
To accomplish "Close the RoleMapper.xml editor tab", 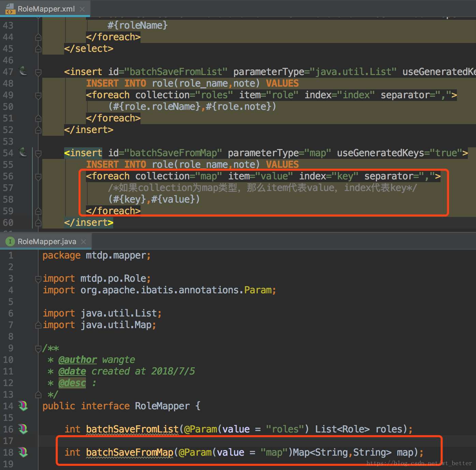I will [82, 9].
